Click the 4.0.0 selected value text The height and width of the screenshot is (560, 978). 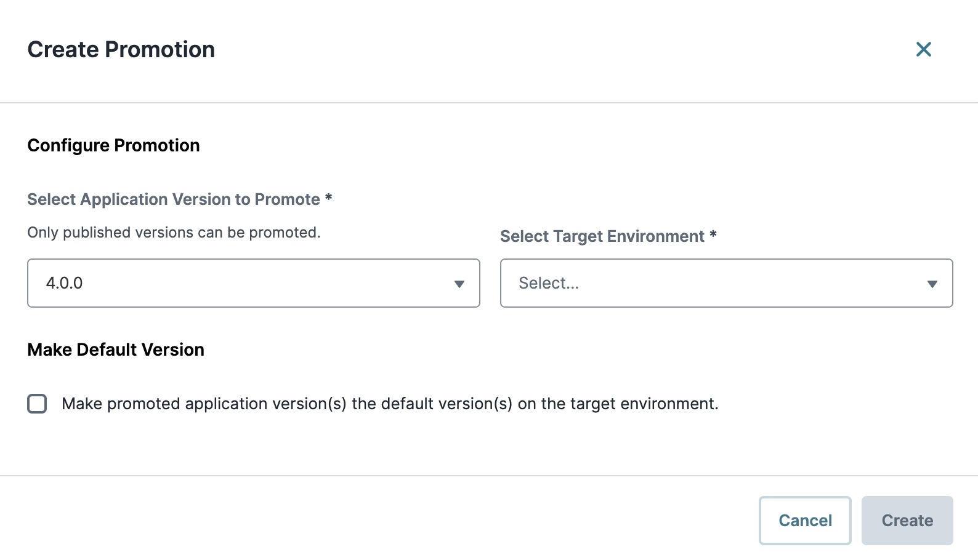coord(64,283)
